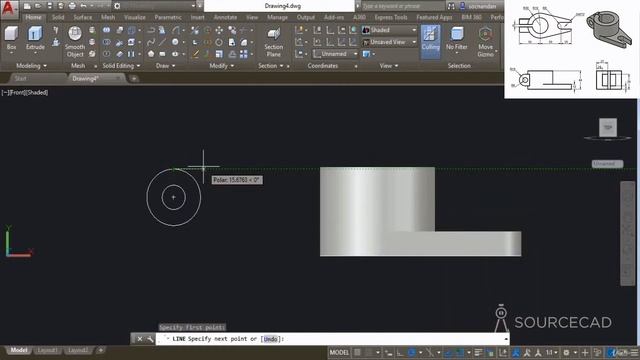Click the Smooth Object mesh tool

point(75,42)
